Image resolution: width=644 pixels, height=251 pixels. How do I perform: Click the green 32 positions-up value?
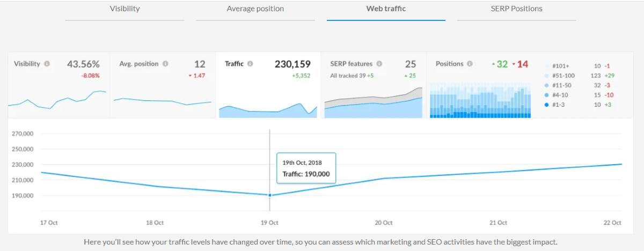[x=502, y=64]
